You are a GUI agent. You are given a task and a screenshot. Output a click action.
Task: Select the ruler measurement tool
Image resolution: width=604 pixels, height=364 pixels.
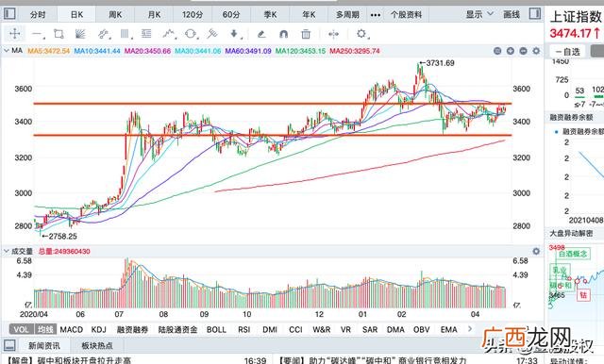[211, 34]
